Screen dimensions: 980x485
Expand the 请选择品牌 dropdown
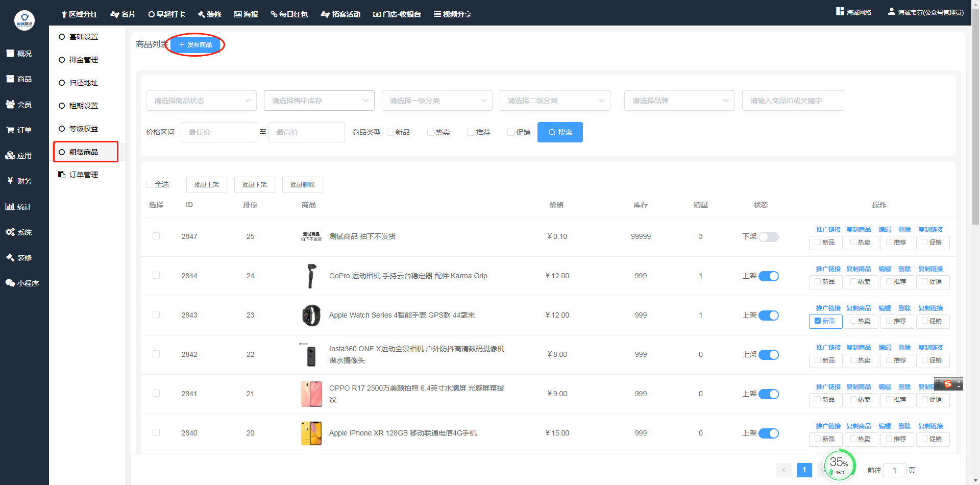tap(679, 101)
